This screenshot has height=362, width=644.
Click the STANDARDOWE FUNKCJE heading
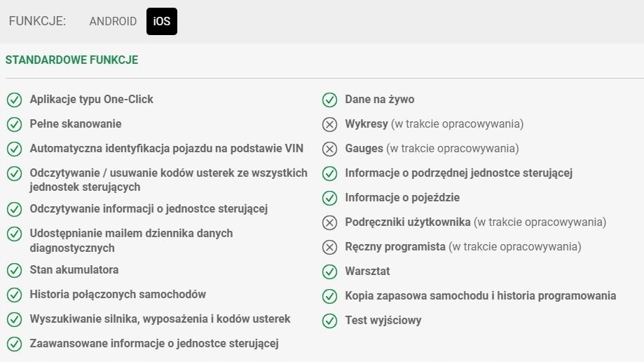pos(71,60)
